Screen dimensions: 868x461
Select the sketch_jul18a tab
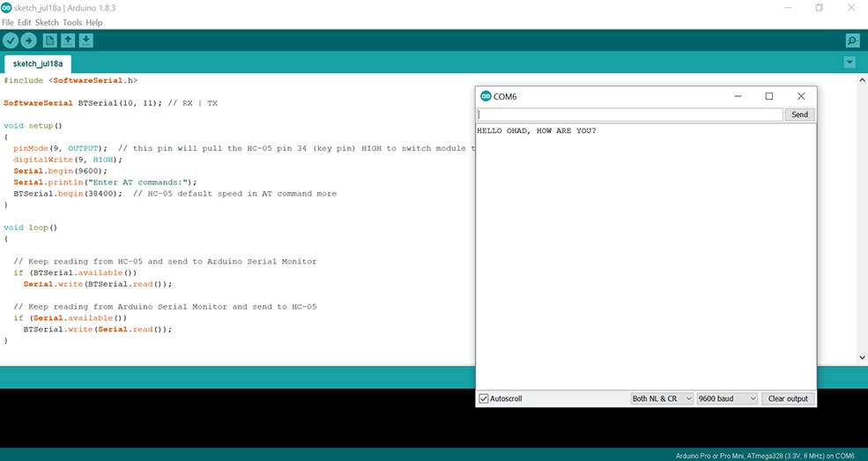(38, 63)
